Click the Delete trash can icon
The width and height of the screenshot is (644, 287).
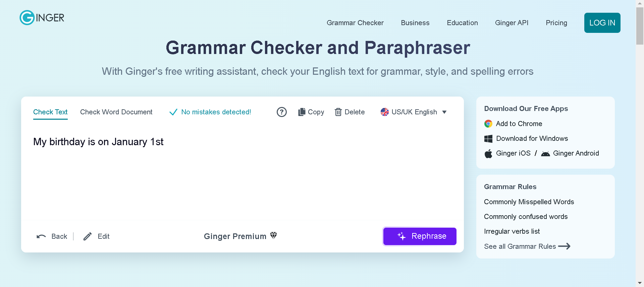point(338,112)
